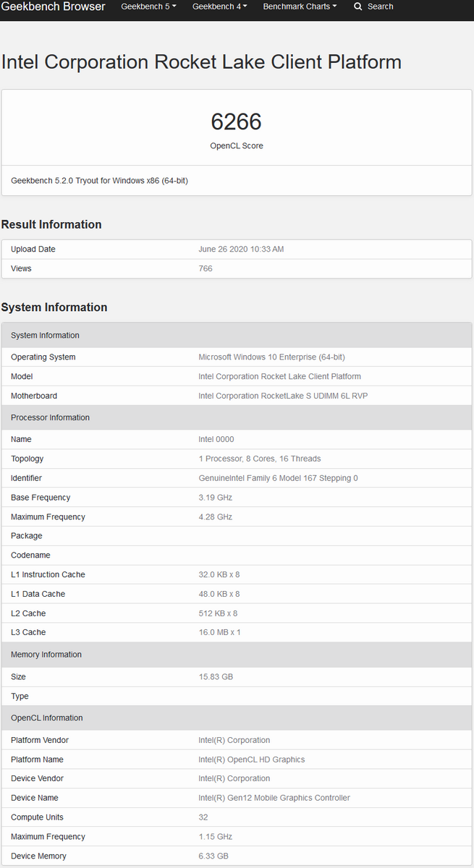Expand the Geekbench 5 dropdown menu
Viewport: 474px width, 868px height.
148,7
